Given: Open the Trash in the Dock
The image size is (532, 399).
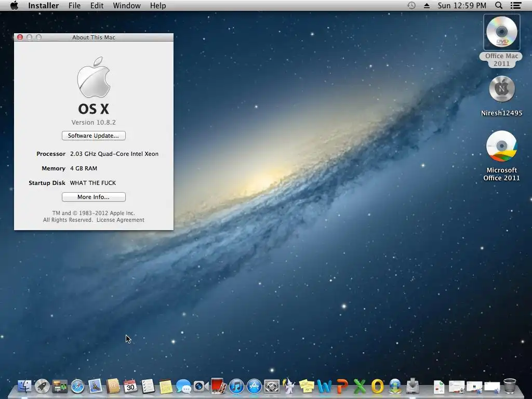Looking at the screenshot, I should point(510,386).
